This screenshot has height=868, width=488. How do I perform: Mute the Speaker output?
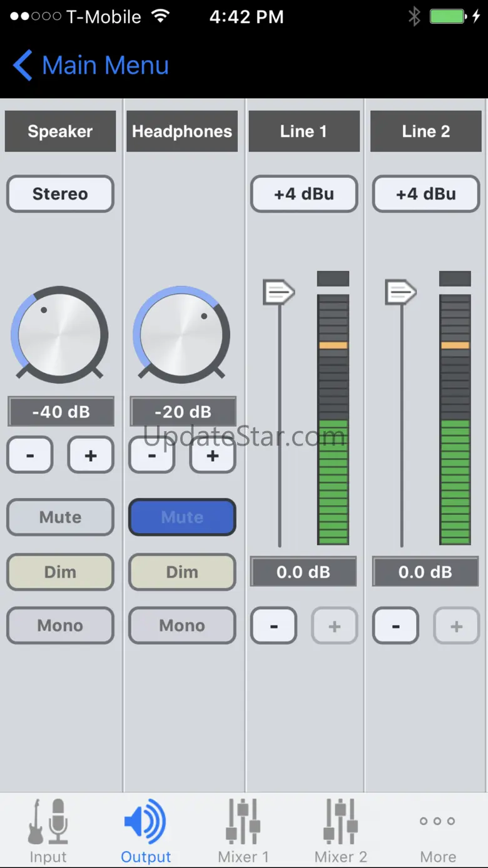(x=60, y=517)
